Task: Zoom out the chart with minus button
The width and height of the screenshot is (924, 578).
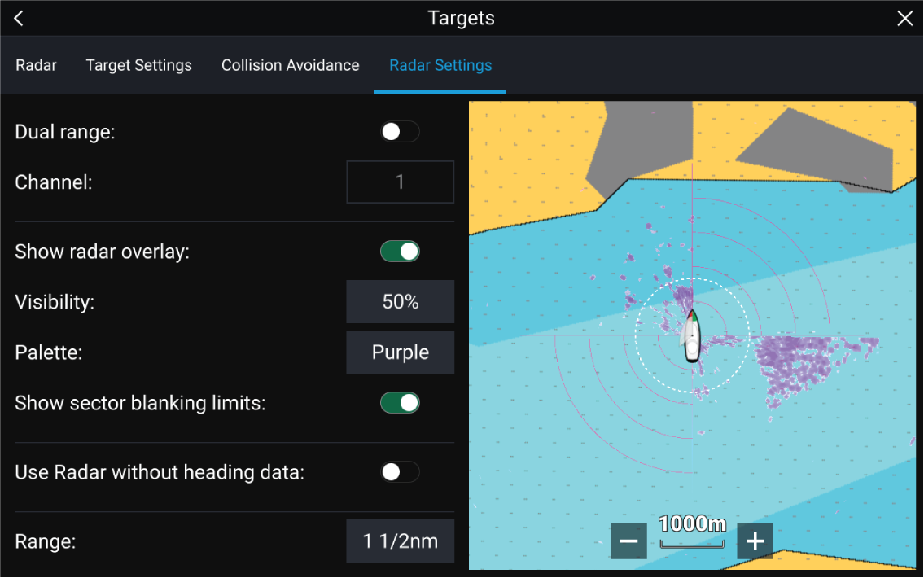Action: pos(628,541)
